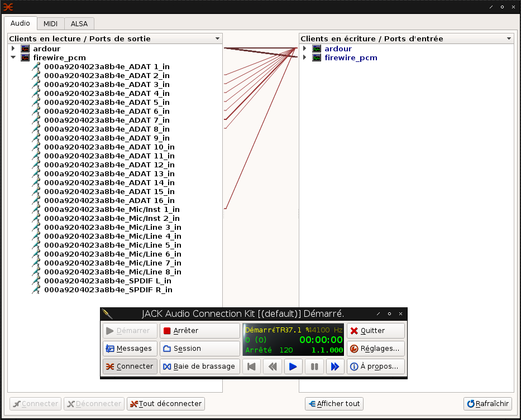The image size is (521, 420).
Task: Select port ADAT 4_in
Action: [107, 93]
